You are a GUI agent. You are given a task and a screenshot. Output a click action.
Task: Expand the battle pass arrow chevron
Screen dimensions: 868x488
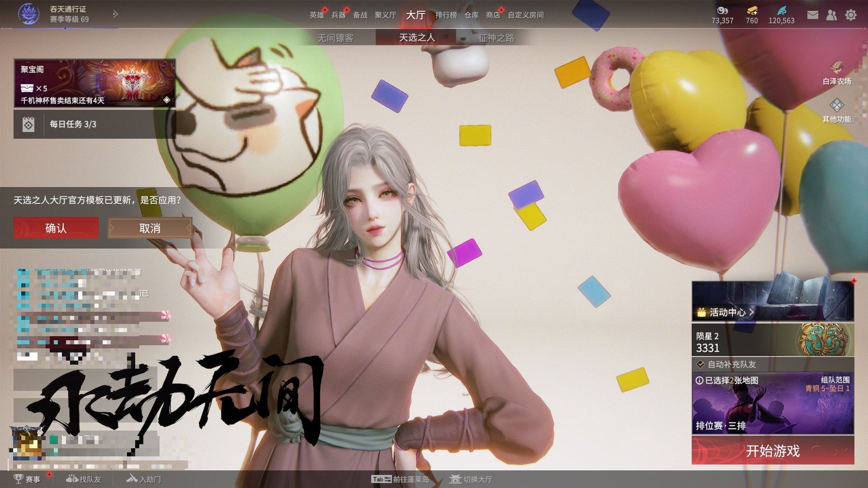[115, 14]
